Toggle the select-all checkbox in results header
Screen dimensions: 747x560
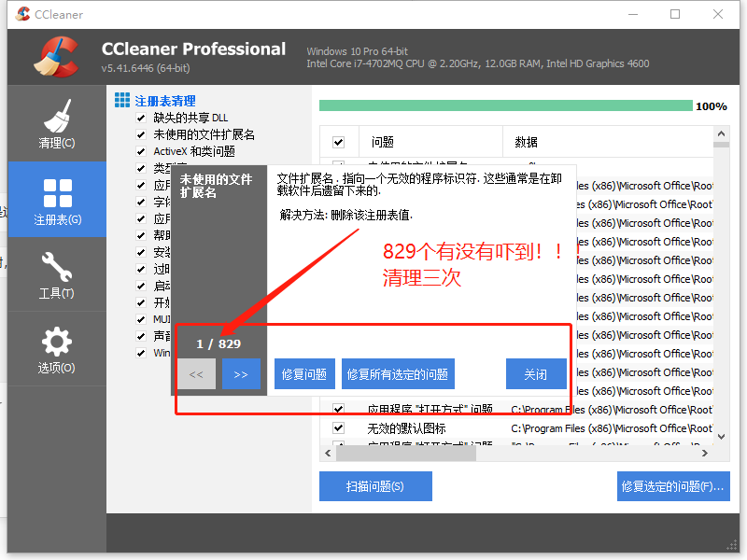(x=339, y=142)
